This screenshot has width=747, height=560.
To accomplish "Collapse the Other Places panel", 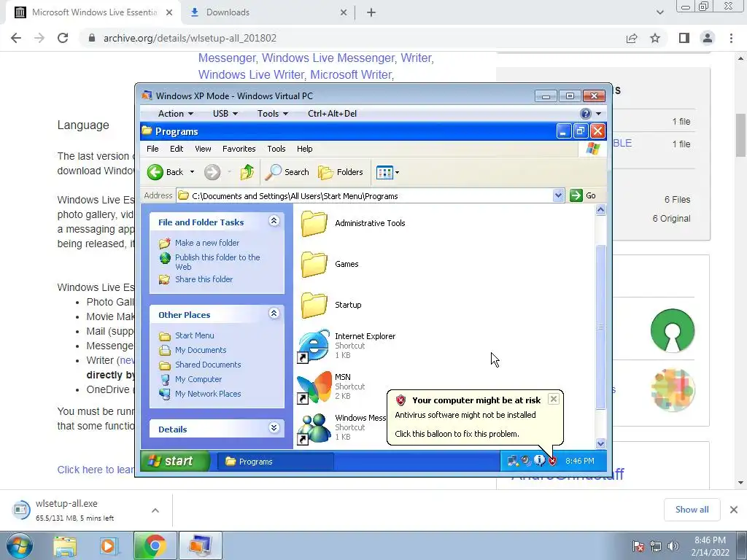I will click(x=274, y=314).
